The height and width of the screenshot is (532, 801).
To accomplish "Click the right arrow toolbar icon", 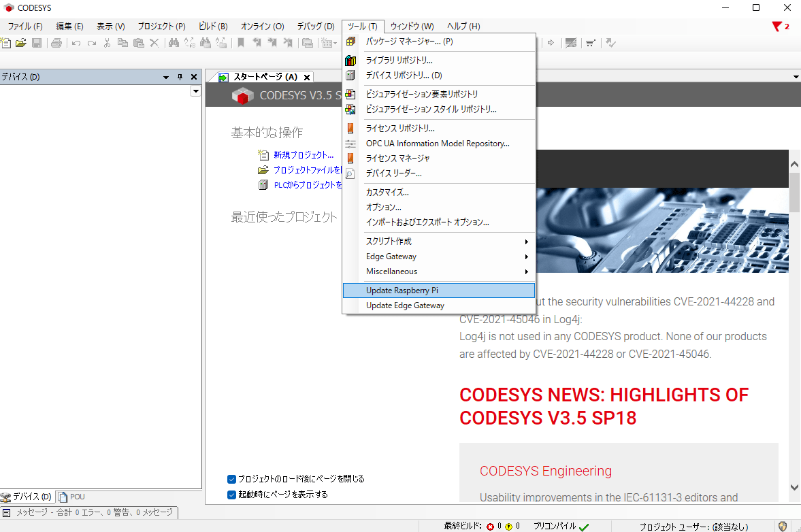I will pos(551,43).
